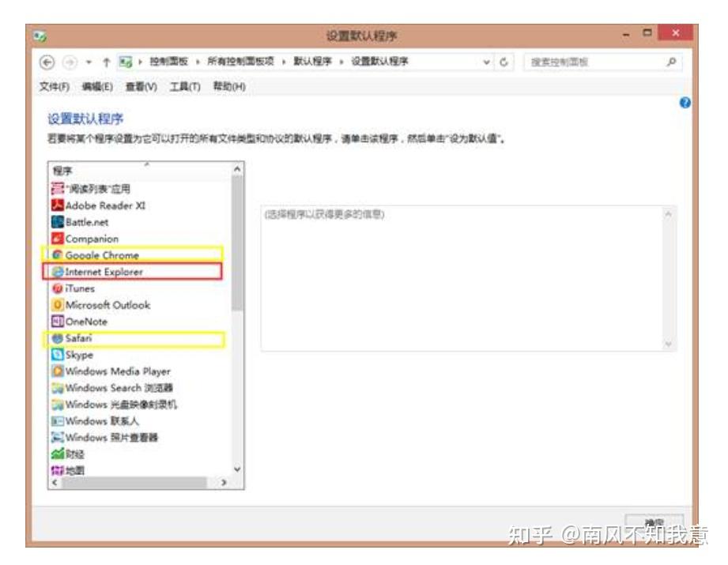The height and width of the screenshot is (565, 728).
Task: Sort by the 程序 column header
Action: point(140,171)
